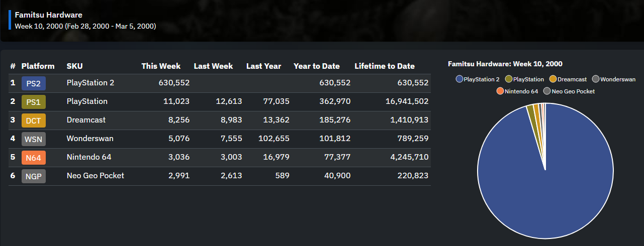Click Neo Geo Pocket lifetime 220,823
644x246 pixels.
413,176
